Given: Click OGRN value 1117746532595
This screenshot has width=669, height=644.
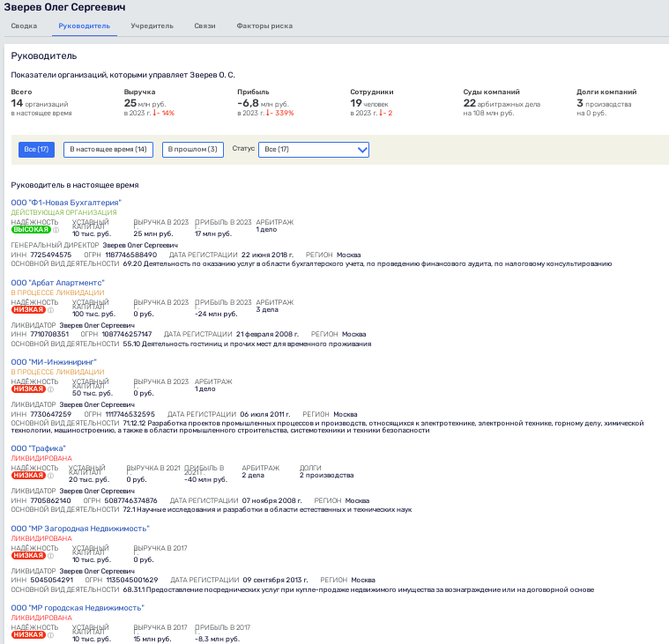Looking at the screenshot, I should (x=130, y=414).
